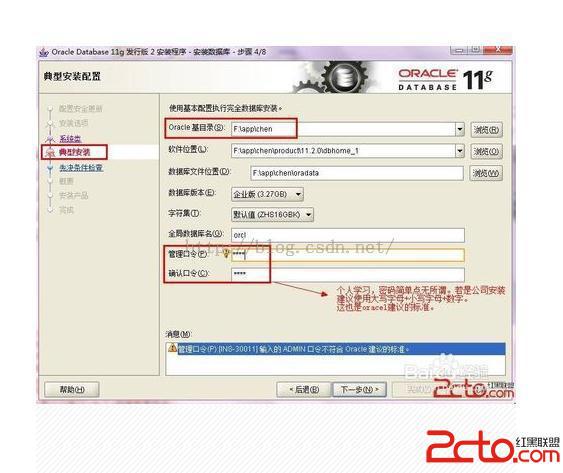This screenshot has height=473, width=563.
Task: Click into the 管理口令 password field
Action: (x=348, y=255)
